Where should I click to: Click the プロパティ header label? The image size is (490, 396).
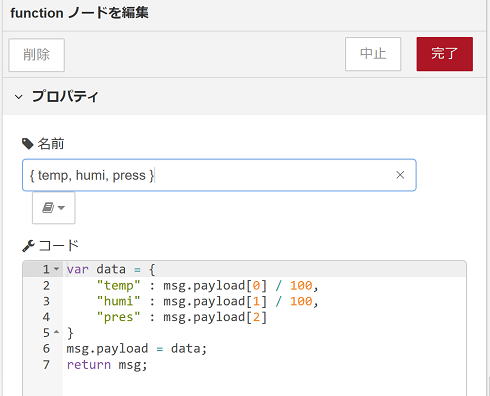pos(65,97)
